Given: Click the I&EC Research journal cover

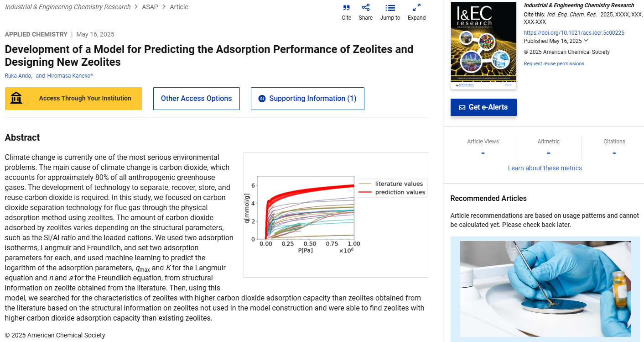Looking at the screenshot, I should (x=483, y=46).
